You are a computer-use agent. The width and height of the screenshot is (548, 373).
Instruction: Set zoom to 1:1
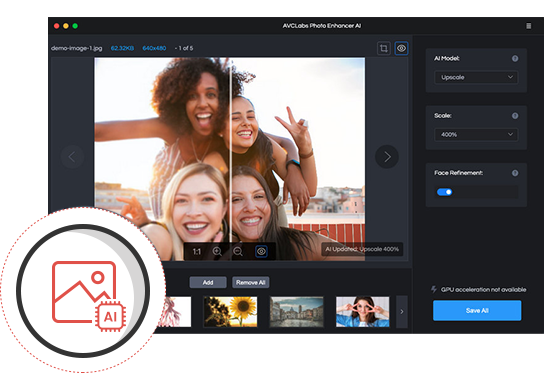tap(197, 251)
